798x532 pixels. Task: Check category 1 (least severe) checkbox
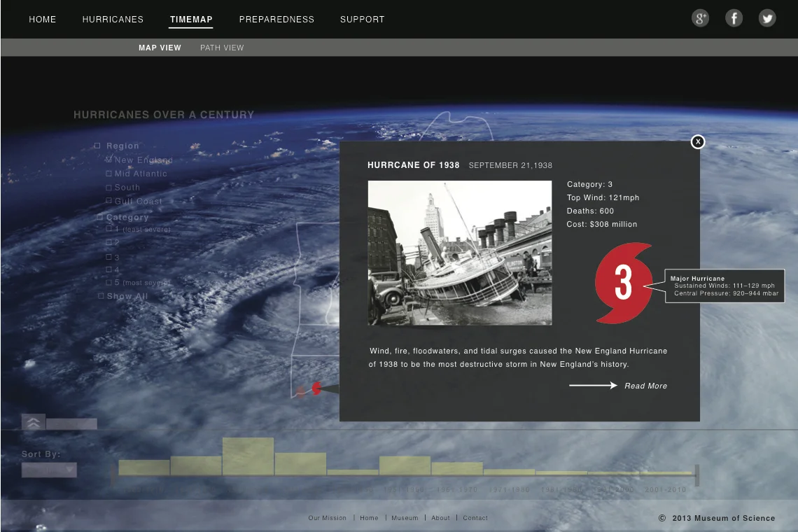tap(108, 229)
